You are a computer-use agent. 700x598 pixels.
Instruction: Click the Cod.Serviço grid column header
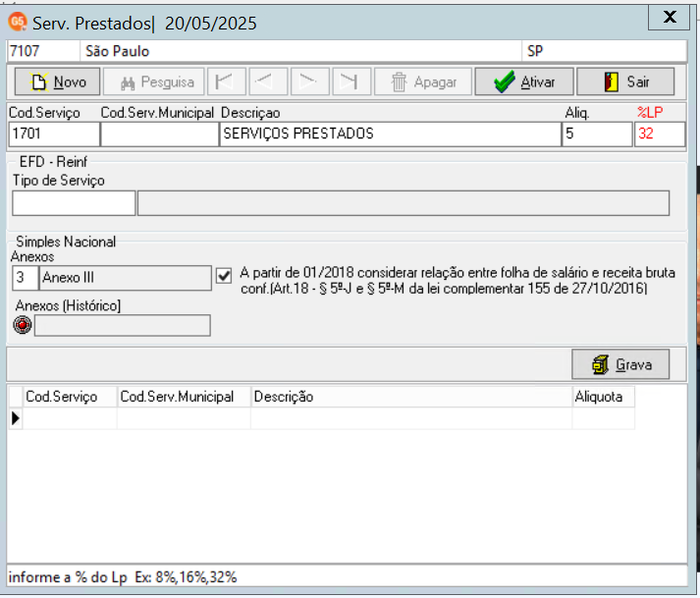pos(70,397)
